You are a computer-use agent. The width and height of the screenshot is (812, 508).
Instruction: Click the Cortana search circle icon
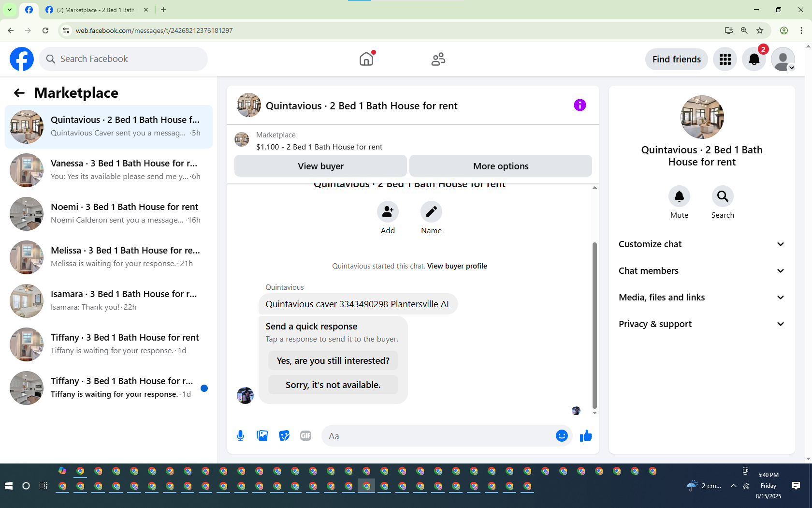(x=26, y=486)
